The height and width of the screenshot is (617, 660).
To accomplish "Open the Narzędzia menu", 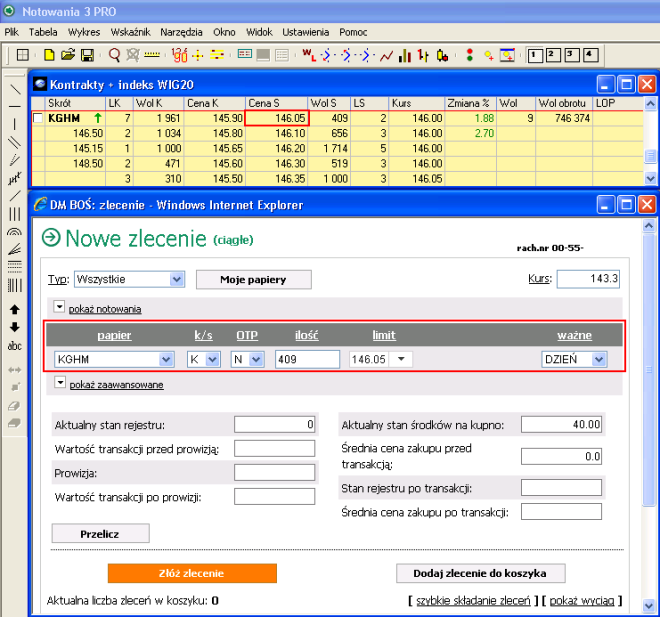I will pos(181,32).
